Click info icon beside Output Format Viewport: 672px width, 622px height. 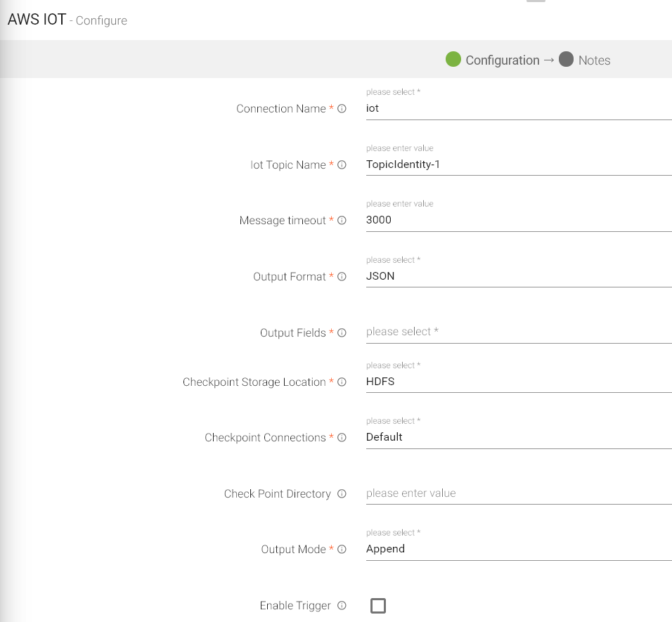342,277
